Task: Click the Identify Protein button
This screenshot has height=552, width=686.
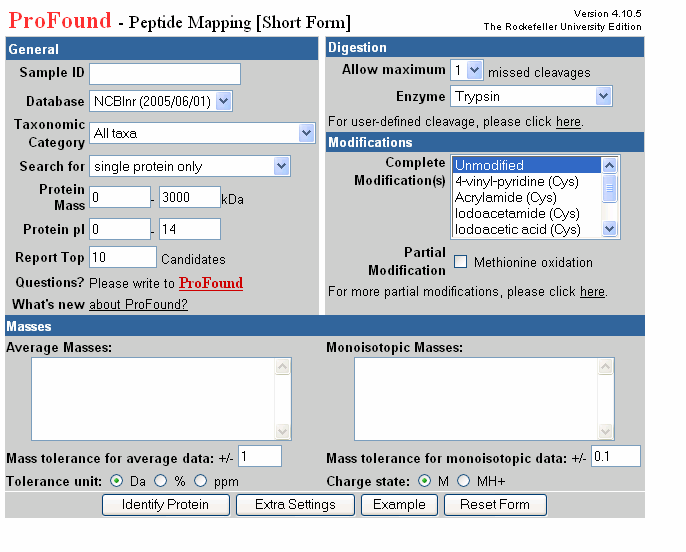Action: (x=166, y=505)
